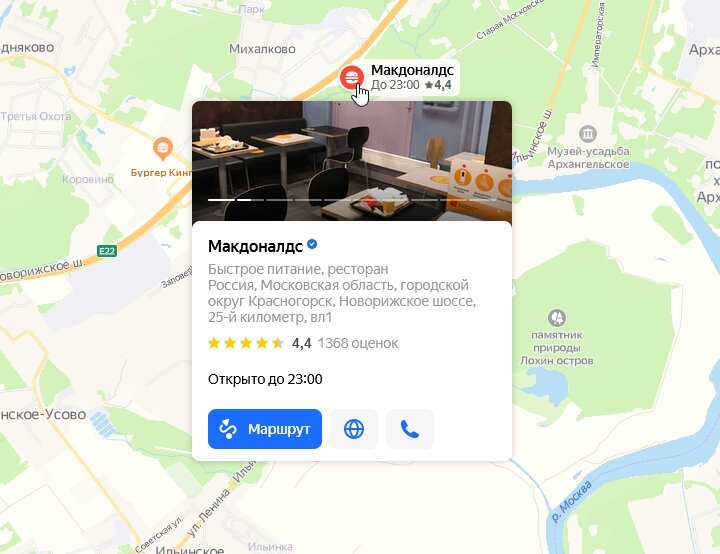Click the Бургер Кинг map label
Viewport: 720px width, 554px height.
[x=161, y=173]
